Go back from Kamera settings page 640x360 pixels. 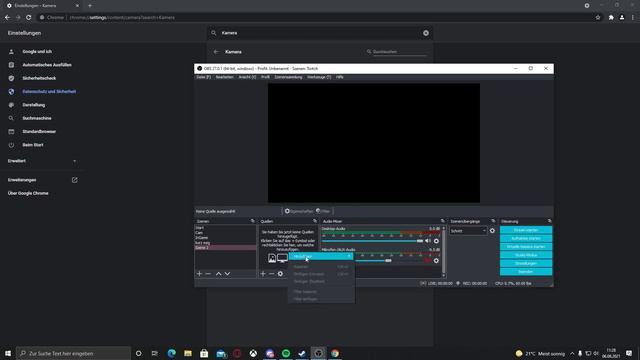(216, 52)
